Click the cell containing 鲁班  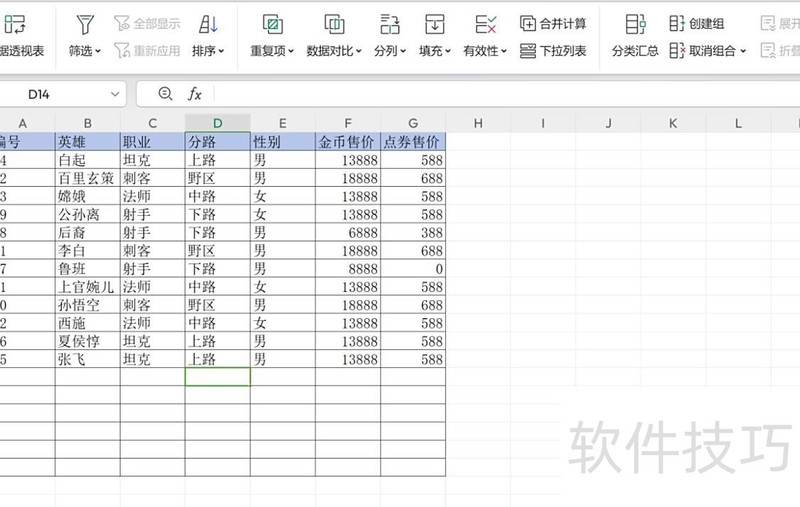click(x=88, y=269)
